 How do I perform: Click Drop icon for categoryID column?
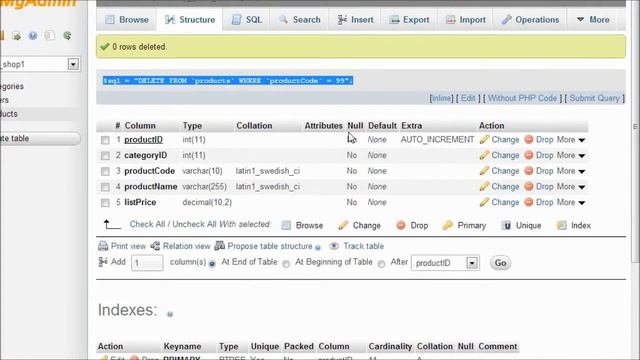[529, 155]
